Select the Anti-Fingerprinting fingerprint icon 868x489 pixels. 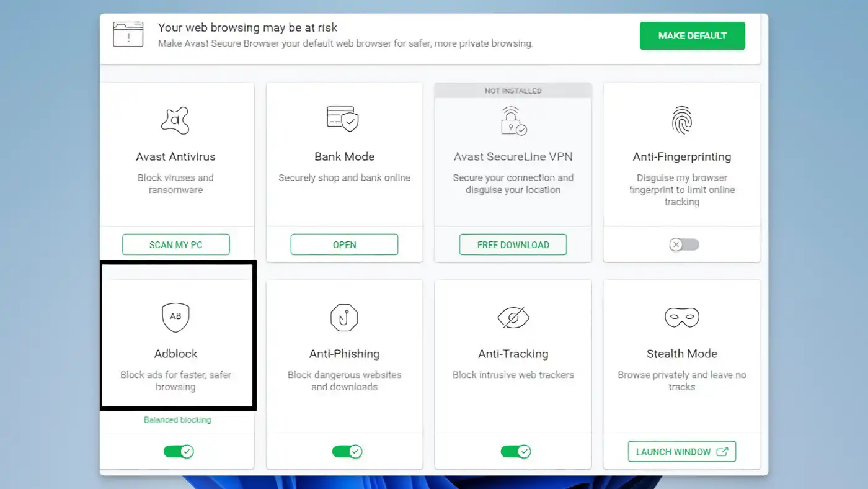[x=681, y=120]
